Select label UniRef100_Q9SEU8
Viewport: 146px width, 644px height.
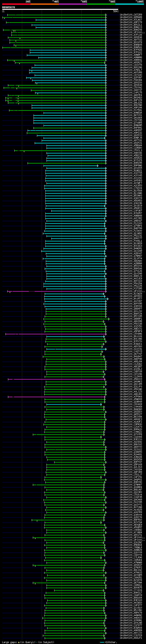tap(131, 85)
